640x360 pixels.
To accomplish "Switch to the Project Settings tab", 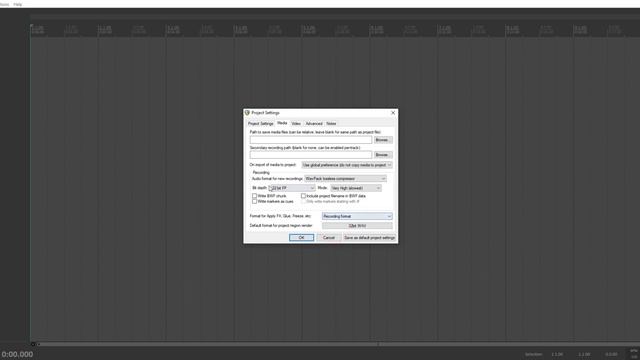I will click(x=260, y=124).
